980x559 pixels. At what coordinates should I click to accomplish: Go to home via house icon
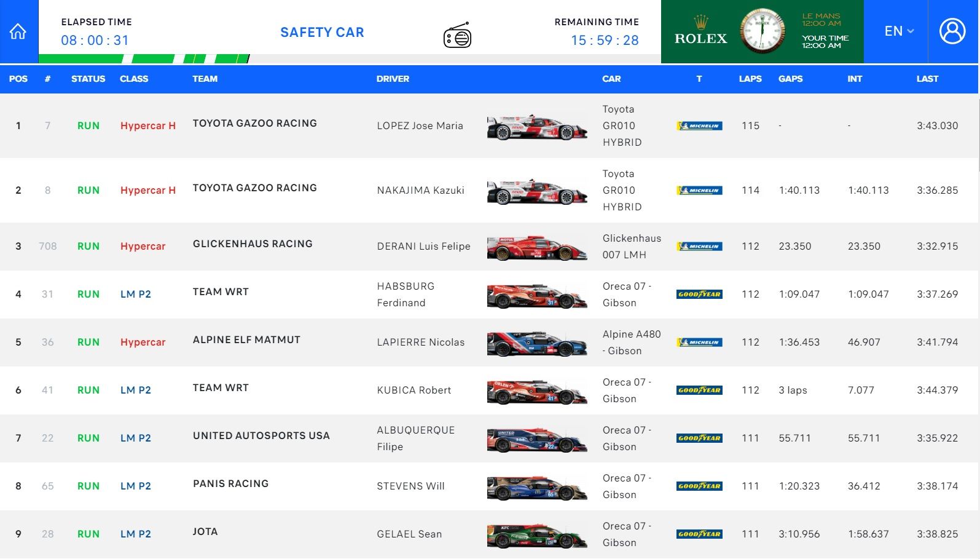[x=18, y=31]
